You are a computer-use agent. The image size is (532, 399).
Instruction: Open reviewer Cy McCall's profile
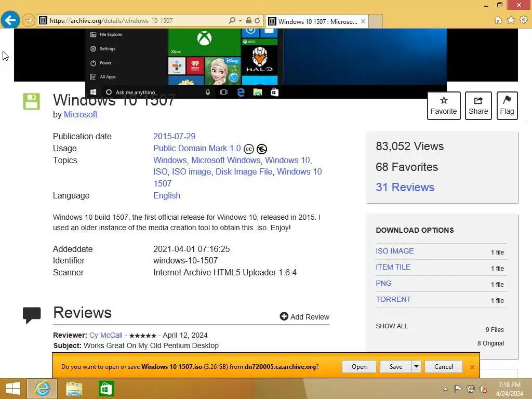(x=106, y=335)
